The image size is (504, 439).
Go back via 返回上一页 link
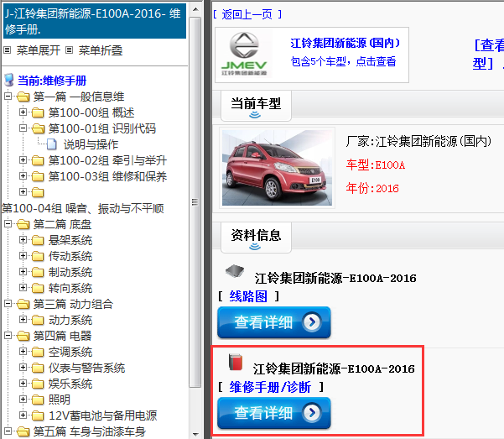tap(247, 14)
